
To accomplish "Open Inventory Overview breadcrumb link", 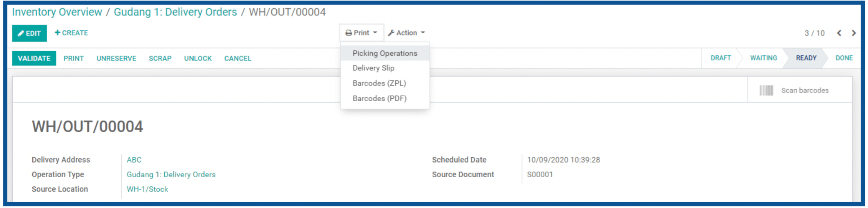I will coord(57,12).
